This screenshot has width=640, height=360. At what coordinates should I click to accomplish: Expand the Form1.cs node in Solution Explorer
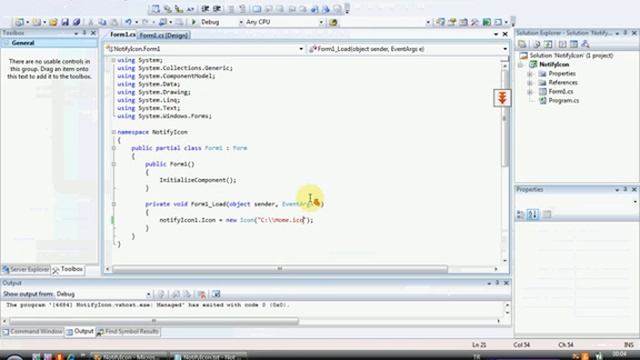tap(530, 92)
